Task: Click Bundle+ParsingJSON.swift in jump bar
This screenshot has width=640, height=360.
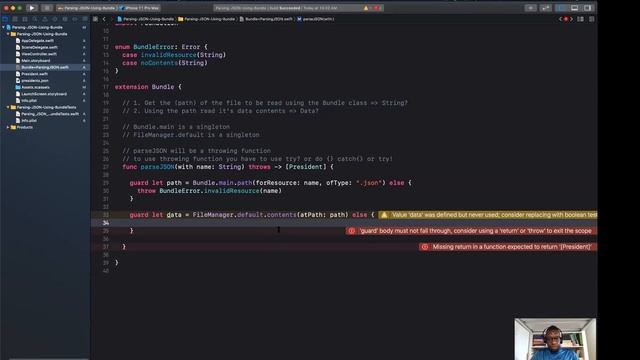Action: [266, 19]
